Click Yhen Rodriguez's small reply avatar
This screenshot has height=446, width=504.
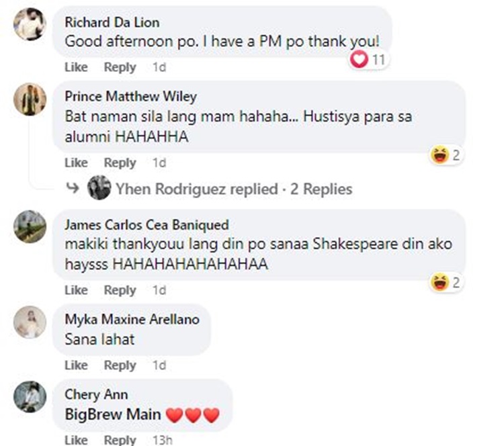pos(99,189)
